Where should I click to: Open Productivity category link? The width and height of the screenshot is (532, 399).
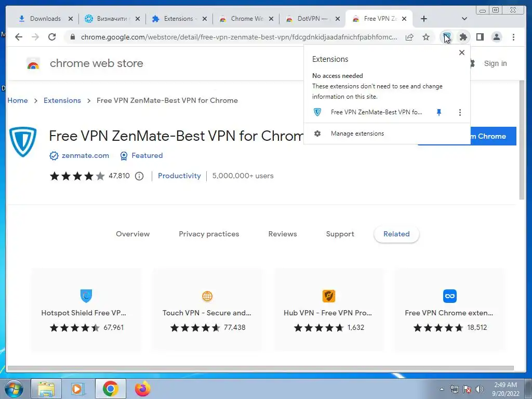(x=179, y=176)
